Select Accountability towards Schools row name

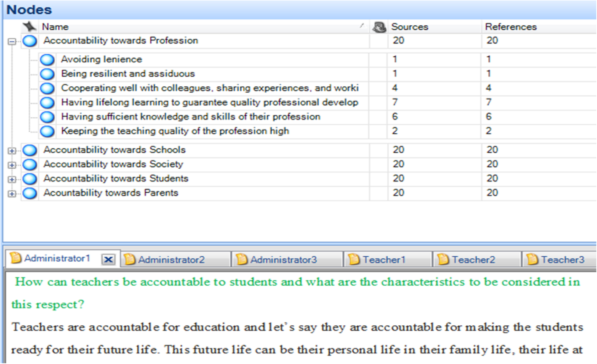[x=115, y=150]
